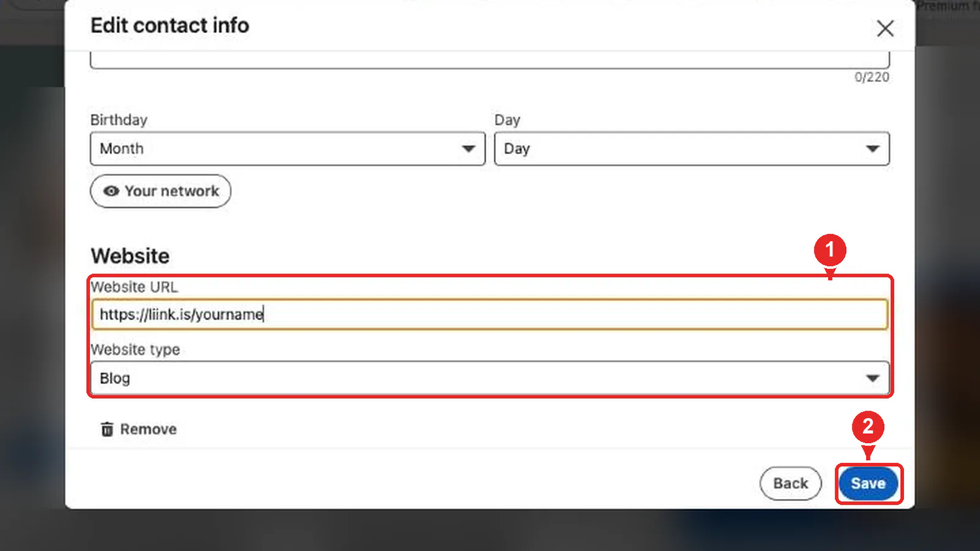The height and width of the screenshot is (551, 980).
Task: Click the text field with 0/220 counter
Action: coord(490,60)
